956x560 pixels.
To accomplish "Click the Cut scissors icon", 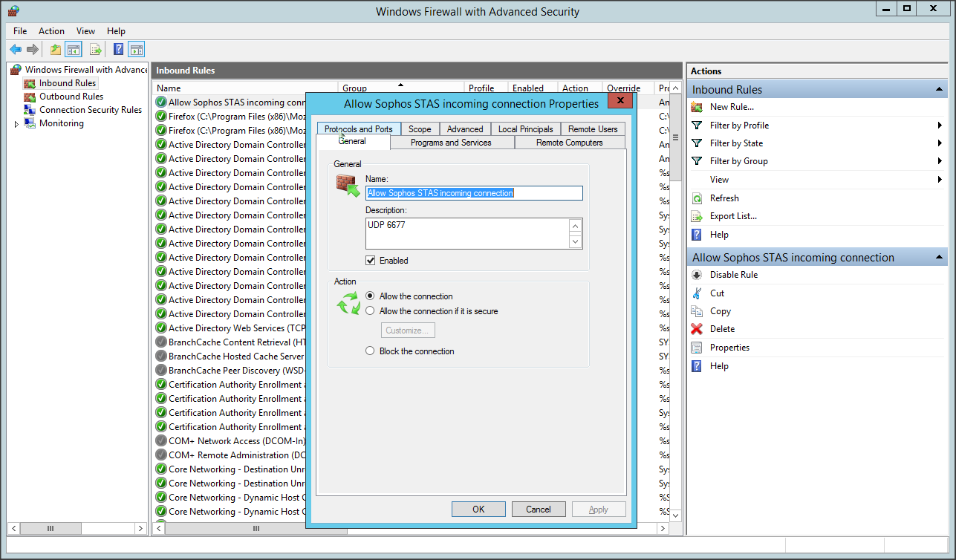I will 697,293.
